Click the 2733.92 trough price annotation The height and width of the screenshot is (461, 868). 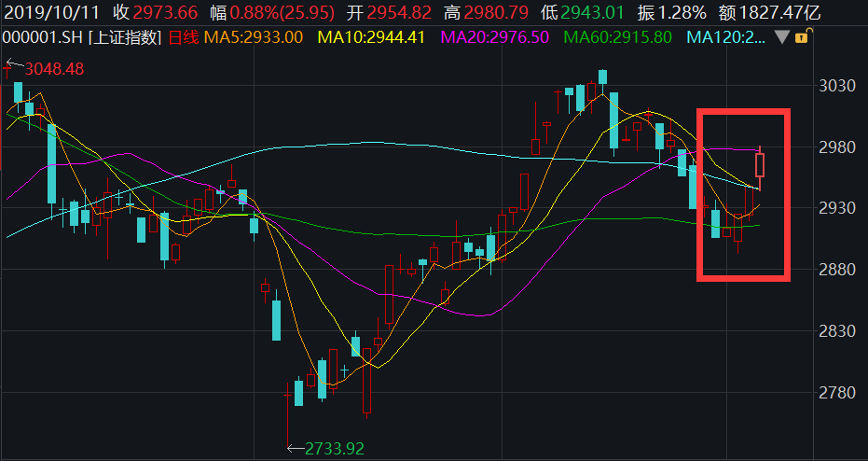click(x=335, y=448)
